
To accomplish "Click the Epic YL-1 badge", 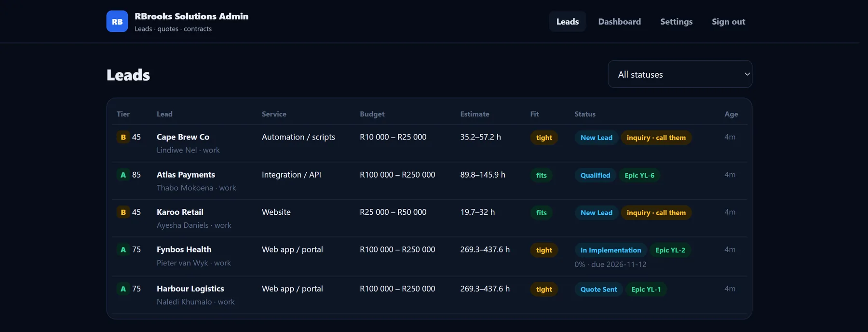I will tap(646, 289).
